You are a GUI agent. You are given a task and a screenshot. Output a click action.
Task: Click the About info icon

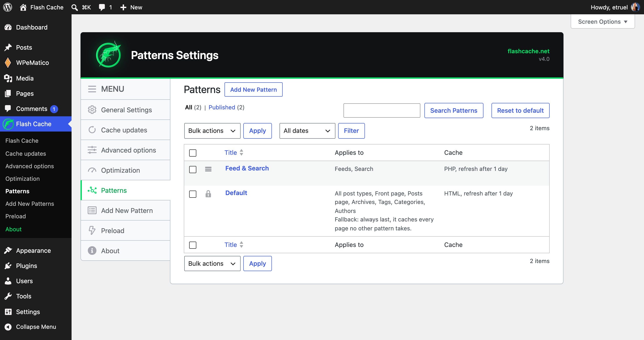[x=92, y=251]
